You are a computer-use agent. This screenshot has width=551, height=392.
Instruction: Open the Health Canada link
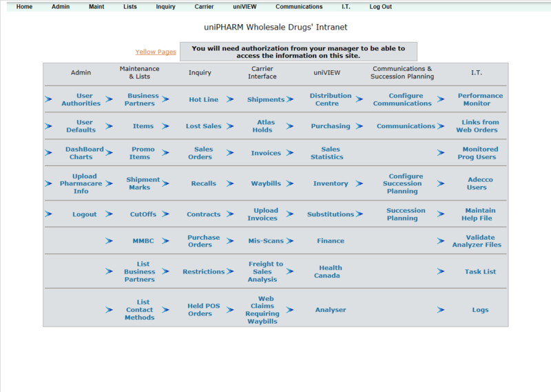[x=329, y=271]
